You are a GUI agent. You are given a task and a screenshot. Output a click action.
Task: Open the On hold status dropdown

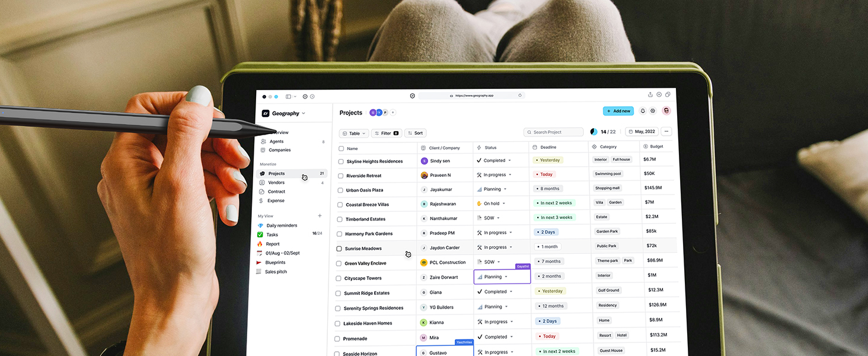click(x=504, y=204)
